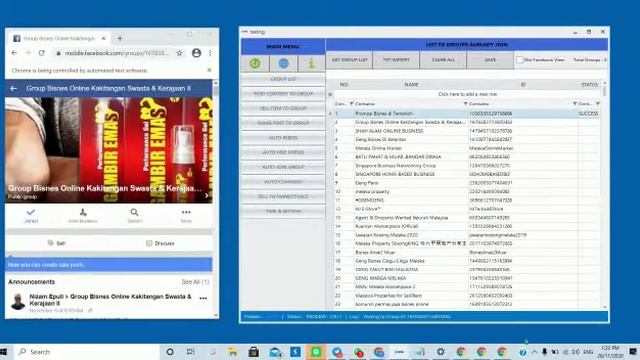The image size is (640, 360).
Task: Click the Clear All button
Action: pyautogui.click(x=443, y=60)
